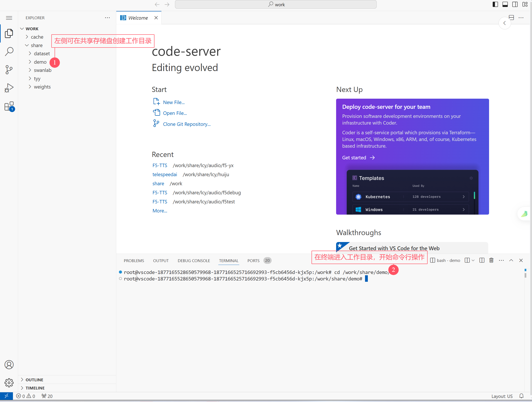Open the Source Control view
Screen dimensions: 532x402
click(9, 70)
